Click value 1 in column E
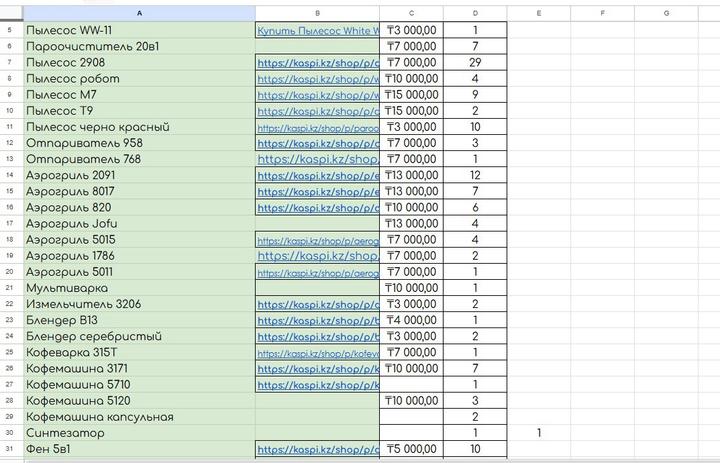720x463 pixels. [539, 433]
